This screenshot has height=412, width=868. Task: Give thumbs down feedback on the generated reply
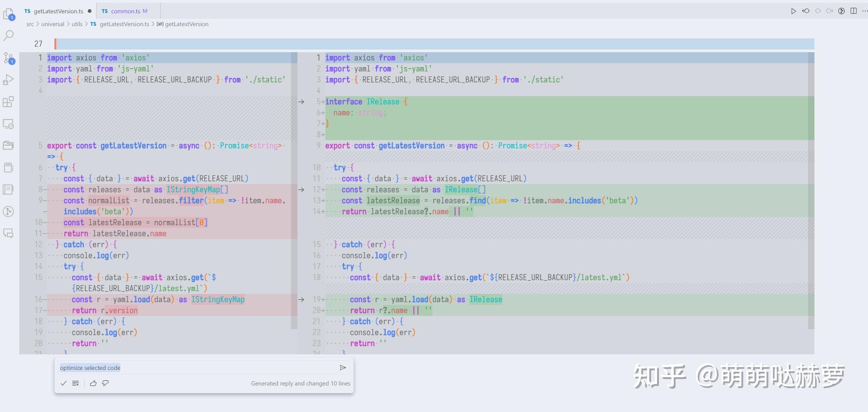[105, 383]
